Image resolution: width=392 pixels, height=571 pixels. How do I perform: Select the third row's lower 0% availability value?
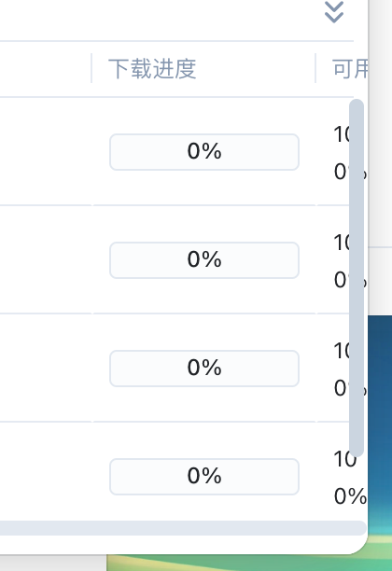(x=342, y=388)
